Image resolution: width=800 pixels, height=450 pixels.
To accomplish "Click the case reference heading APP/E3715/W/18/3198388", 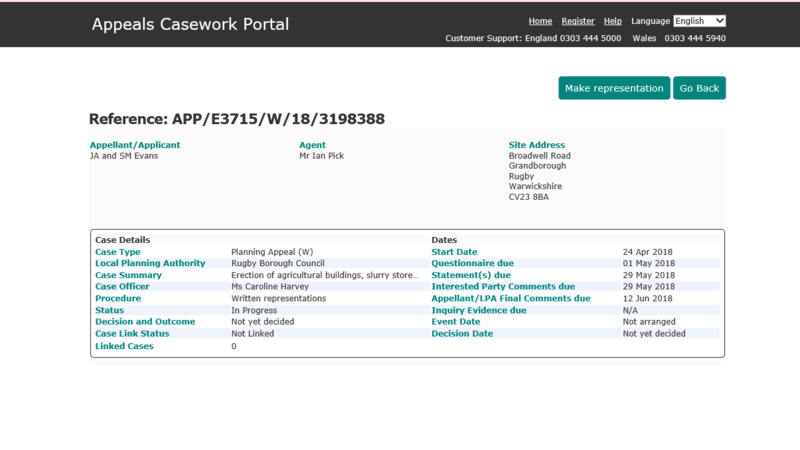I will click(x=237, y=119).
